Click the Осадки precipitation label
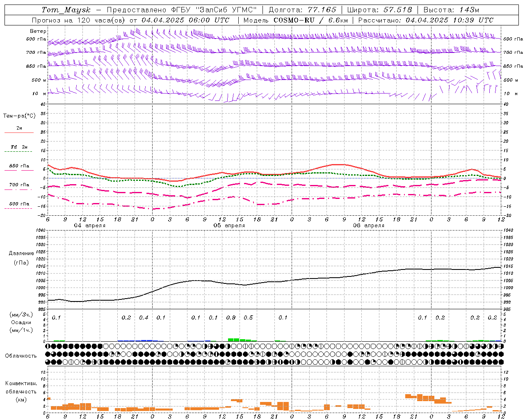Image resolution: width=525 pixels, height=420 pixels. pyautogui.click(x=21, y=322)
